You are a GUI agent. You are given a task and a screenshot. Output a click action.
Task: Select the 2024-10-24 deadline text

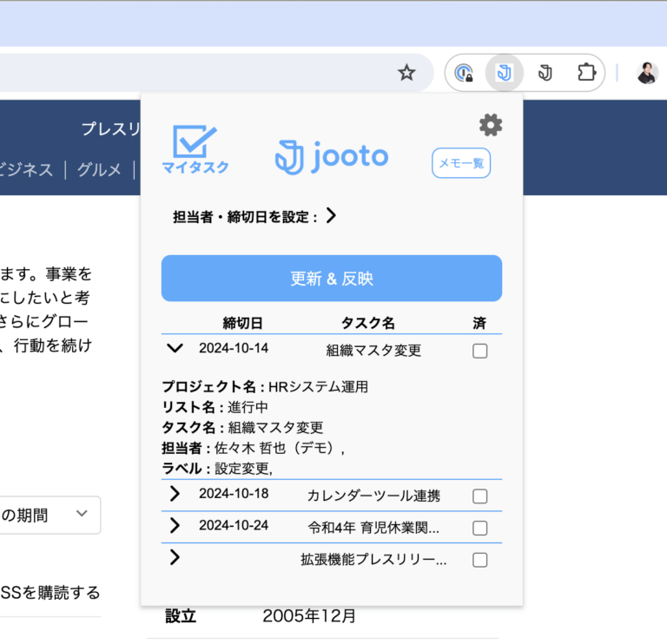(234, 525)
